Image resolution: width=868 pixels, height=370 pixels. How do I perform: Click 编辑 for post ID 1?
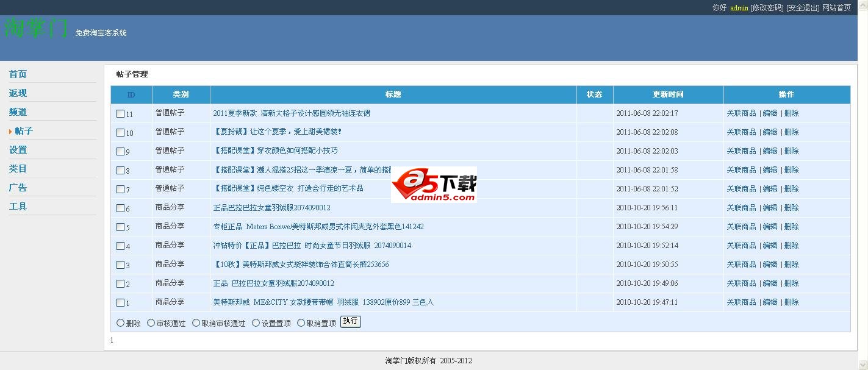click(770, 302)
